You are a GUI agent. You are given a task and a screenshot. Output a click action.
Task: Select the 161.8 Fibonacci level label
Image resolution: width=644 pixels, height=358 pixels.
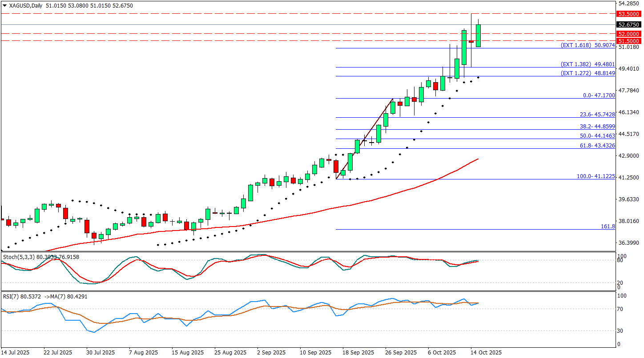point(608,227)
